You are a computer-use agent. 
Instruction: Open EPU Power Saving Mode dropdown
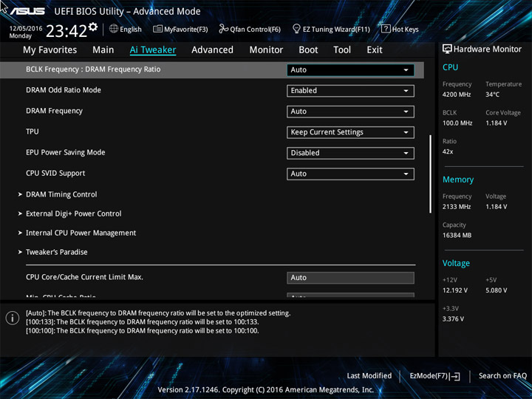coord(350,153)
